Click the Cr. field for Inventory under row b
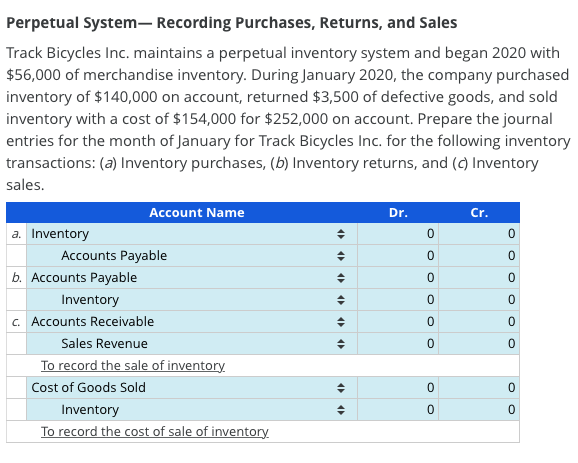Screen dimensions: 578x463 coord(479,300)
